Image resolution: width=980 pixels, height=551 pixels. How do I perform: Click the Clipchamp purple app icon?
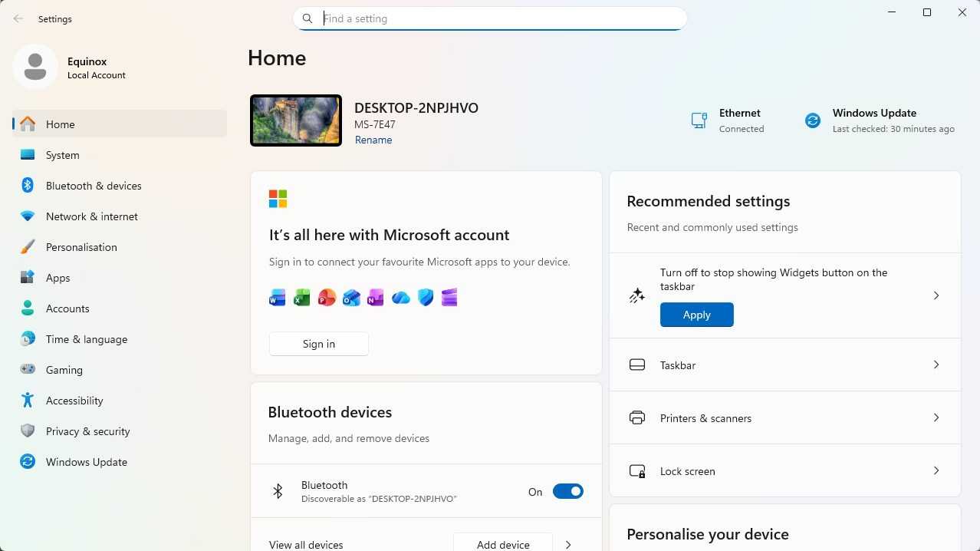point(449,298)
